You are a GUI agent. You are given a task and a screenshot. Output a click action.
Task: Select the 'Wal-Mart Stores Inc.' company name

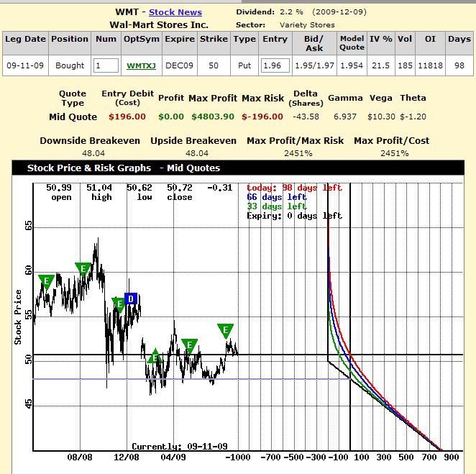click(x=159, y=25)
